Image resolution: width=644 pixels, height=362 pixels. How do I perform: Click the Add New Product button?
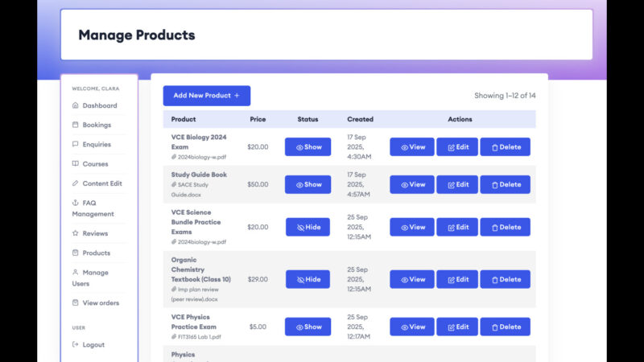pyautogui.click(x=207, y=96)
